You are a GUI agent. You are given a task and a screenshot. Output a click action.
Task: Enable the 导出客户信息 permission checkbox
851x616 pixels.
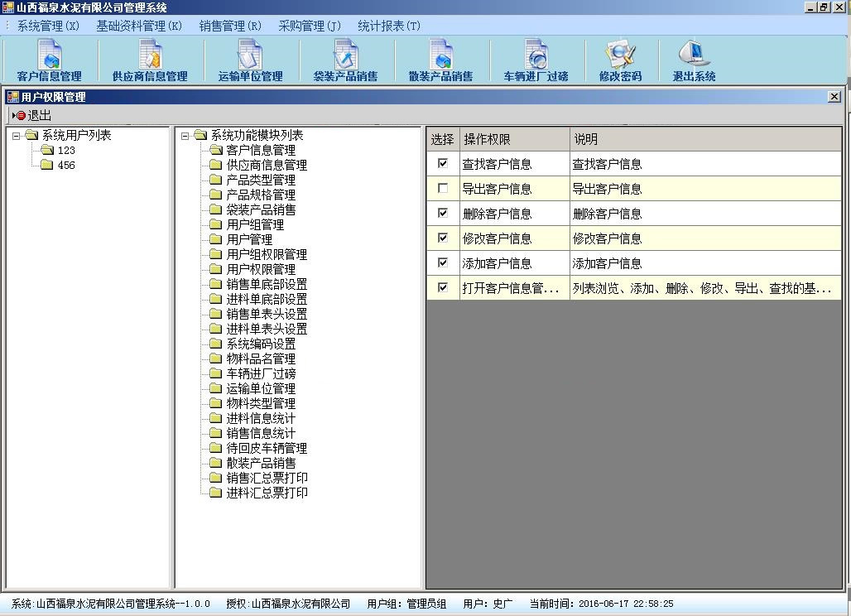[x=443, y=189]
